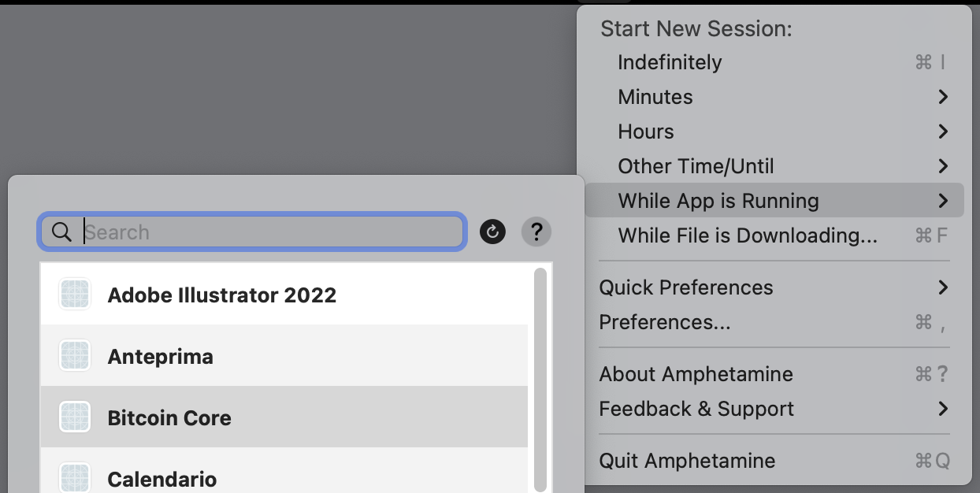Click the Bitcoin Core app icon

tap(75, 417)
